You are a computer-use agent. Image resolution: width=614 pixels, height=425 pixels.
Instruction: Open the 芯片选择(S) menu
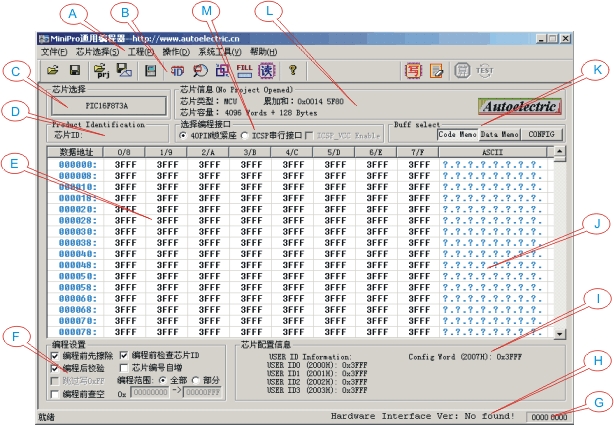(x=98, y=52)
